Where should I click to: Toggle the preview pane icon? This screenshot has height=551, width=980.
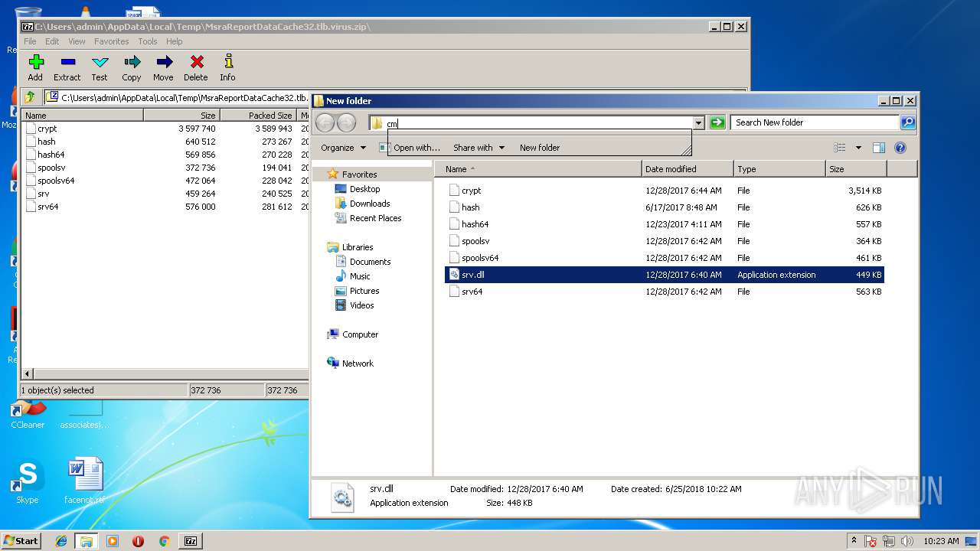(879, 148)
